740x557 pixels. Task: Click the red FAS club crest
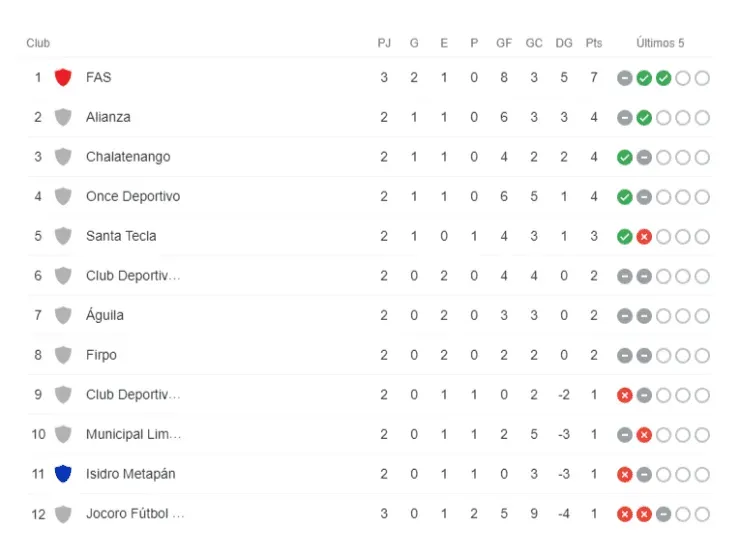(x=63, y=77)
